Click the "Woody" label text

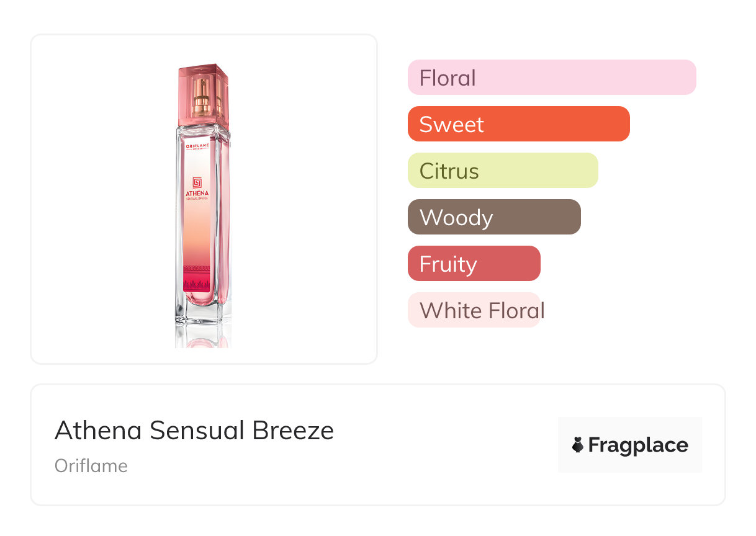pos(456,218)
